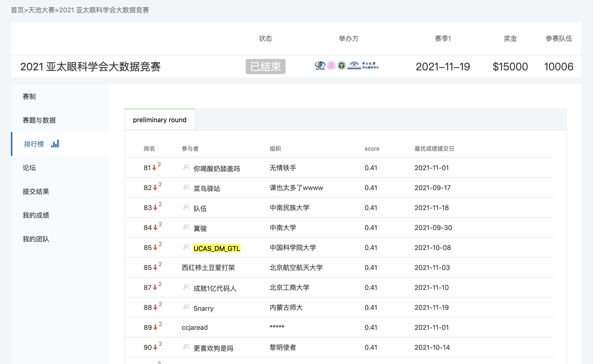593x364 pixels.
Task: Click team icon beside 成就1亿代码人
Action: (186, 287)
